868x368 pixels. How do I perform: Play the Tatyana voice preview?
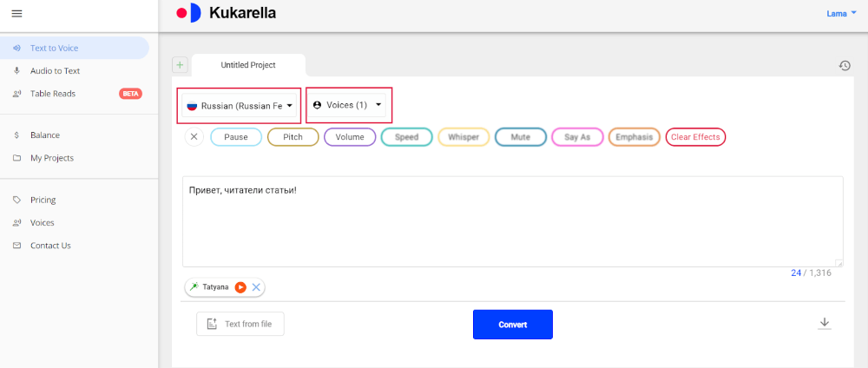click(240, 287)
